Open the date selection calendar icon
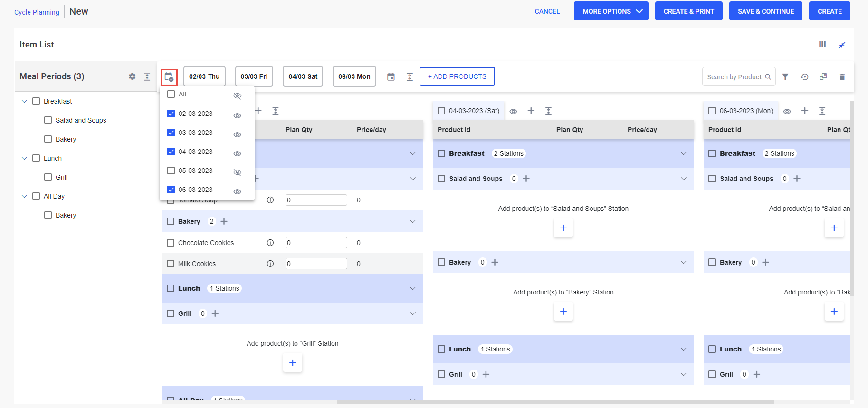This screenshot has width=868, height=408. pos(169,76)
